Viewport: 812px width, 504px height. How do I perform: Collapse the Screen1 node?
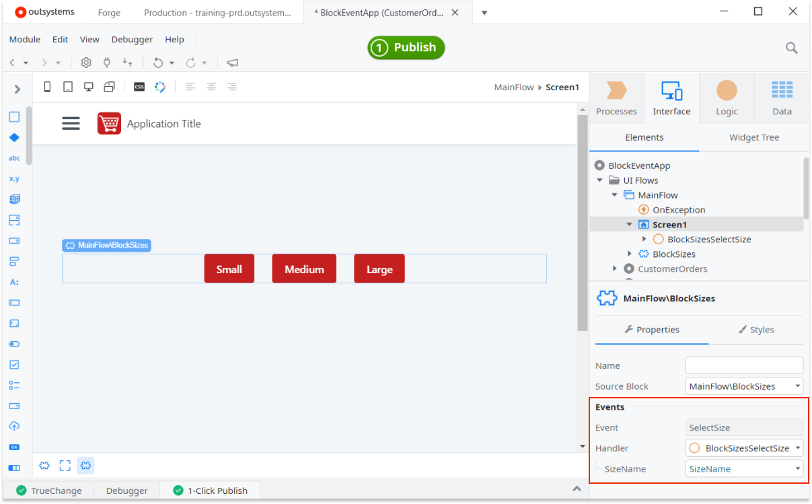click(630, 225)
